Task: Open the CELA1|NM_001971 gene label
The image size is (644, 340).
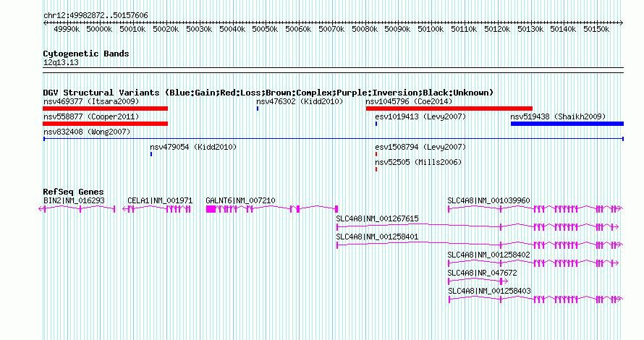Action: coord(160,201)
